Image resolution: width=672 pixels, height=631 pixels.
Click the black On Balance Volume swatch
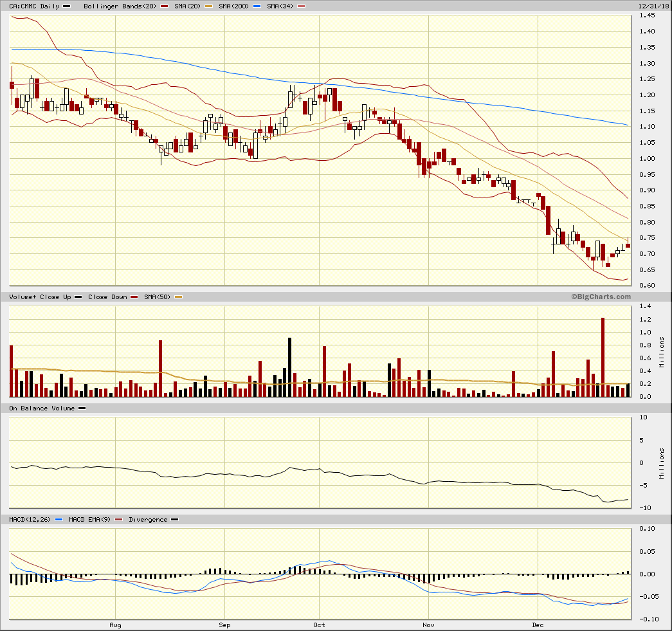pyautogui.click(x=82, y=408)
